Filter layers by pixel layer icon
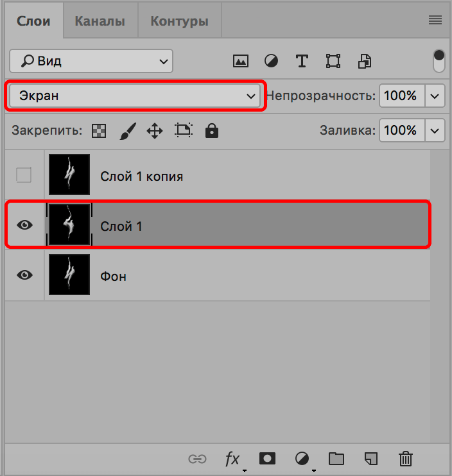The height and width of the screenshot is (476, 452). point(241,61)
